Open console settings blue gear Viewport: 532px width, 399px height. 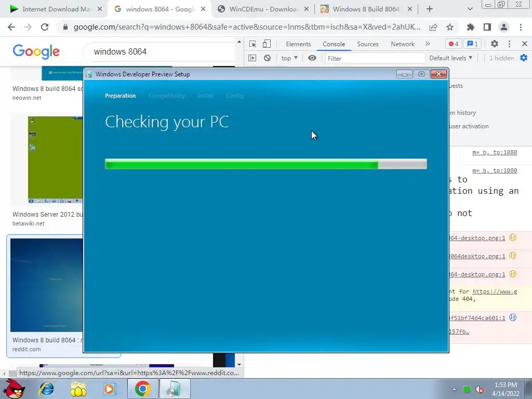pyautogui.click(x=524, y=58)
